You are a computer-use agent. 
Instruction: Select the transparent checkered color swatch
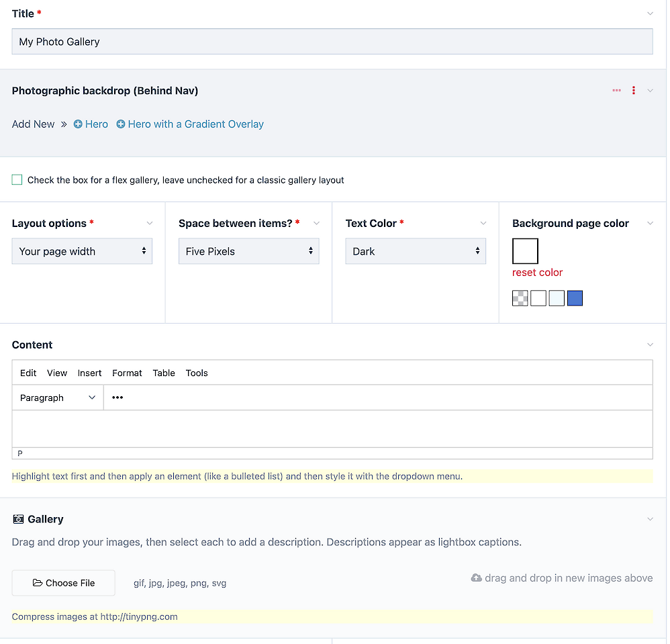(520, 298)
